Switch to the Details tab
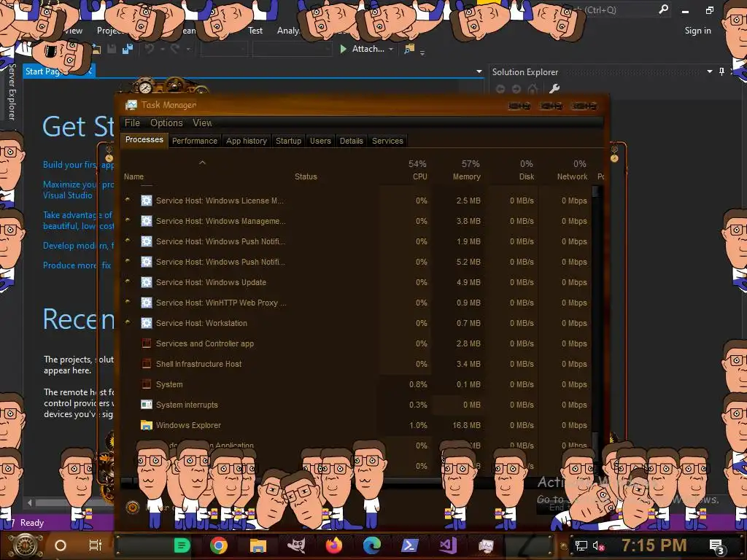This screenshot has width=747, height=560. coord(351,141)
